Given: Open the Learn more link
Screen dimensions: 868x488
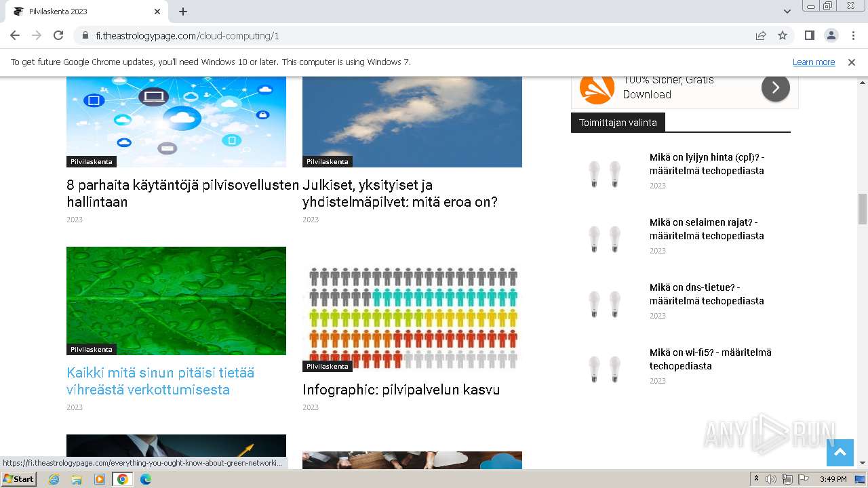Looking at the screenshot, I should pos(814,62).
